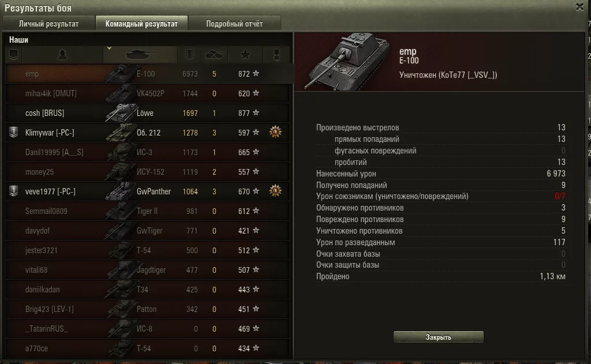Select money25 ИСУ-152 row

(x=147, y=172)
